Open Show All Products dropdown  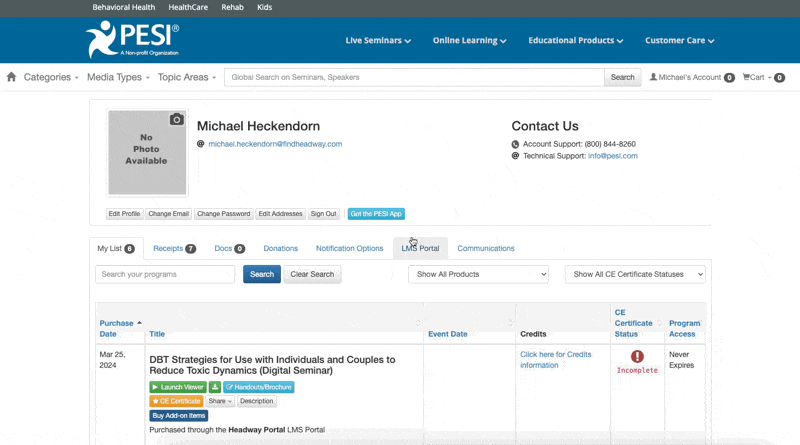(478, 274)
